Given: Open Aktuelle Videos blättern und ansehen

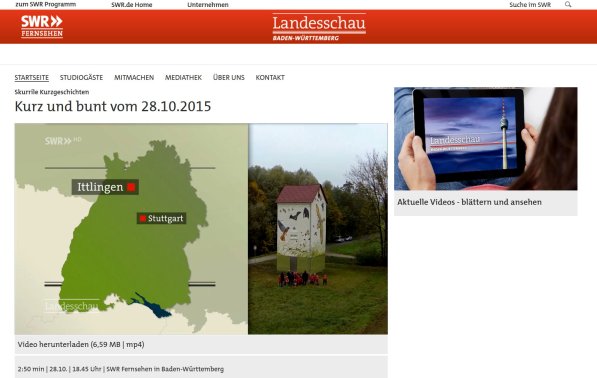Looking at the screenshot, I should click(469, 202).
